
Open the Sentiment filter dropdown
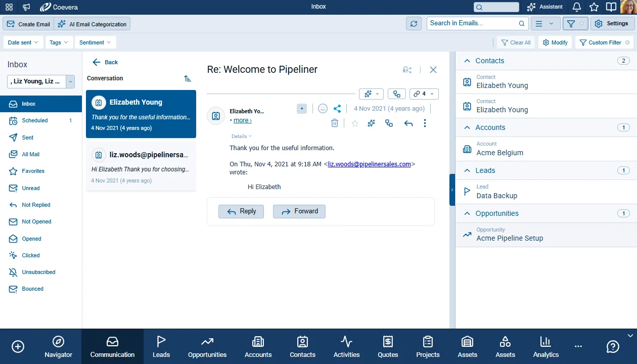96,42
